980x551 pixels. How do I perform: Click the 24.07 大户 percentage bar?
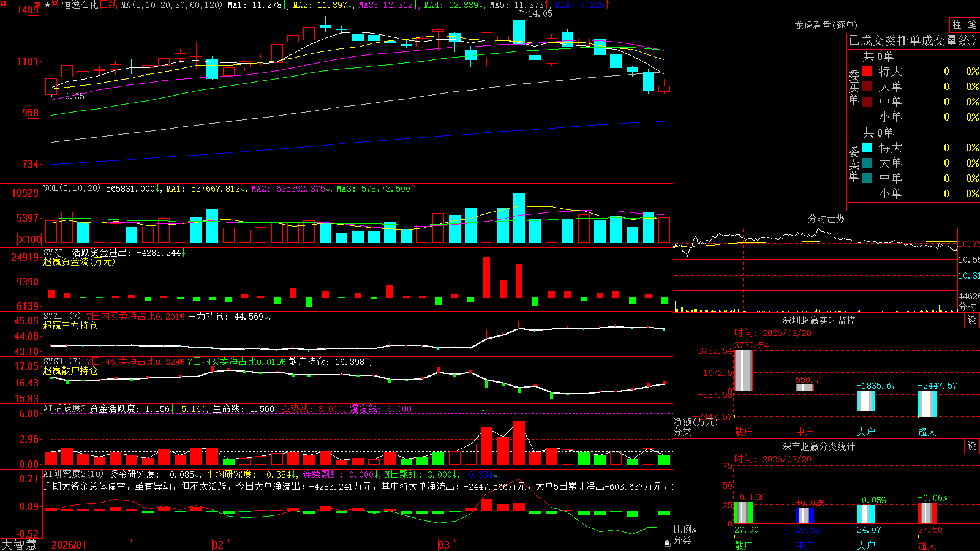pyautogui.click(x=866, y=515)
